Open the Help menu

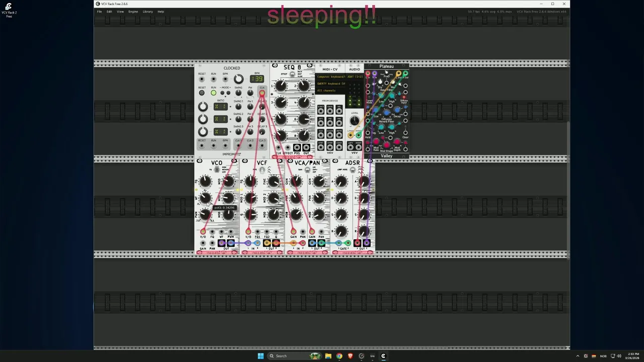click(160, 12)
